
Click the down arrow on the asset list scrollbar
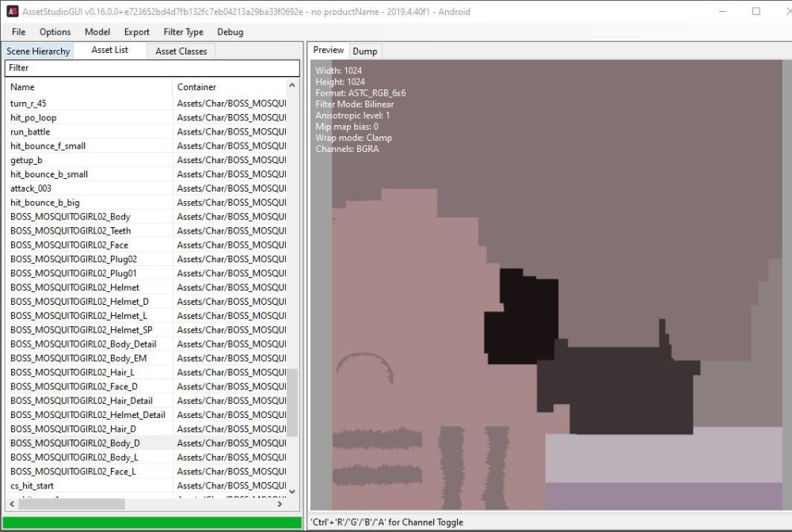pyautogui.click(x=291, y=490)
